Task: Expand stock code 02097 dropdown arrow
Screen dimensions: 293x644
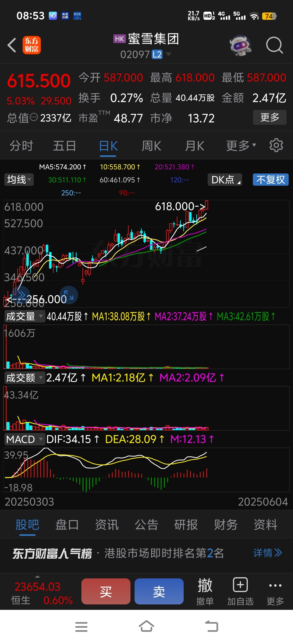Action: pos(168,54)
